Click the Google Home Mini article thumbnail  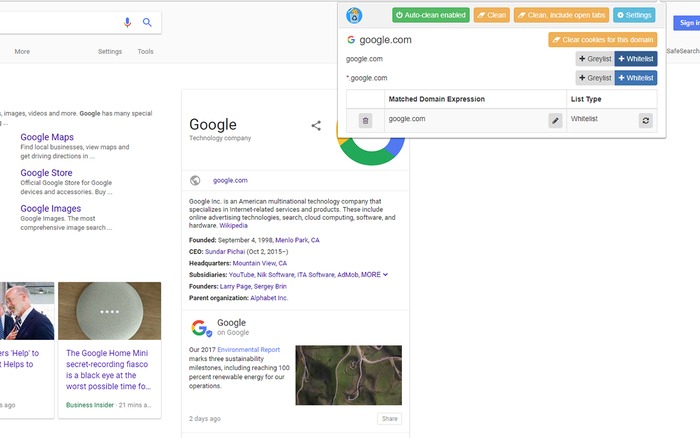(109, 311)
